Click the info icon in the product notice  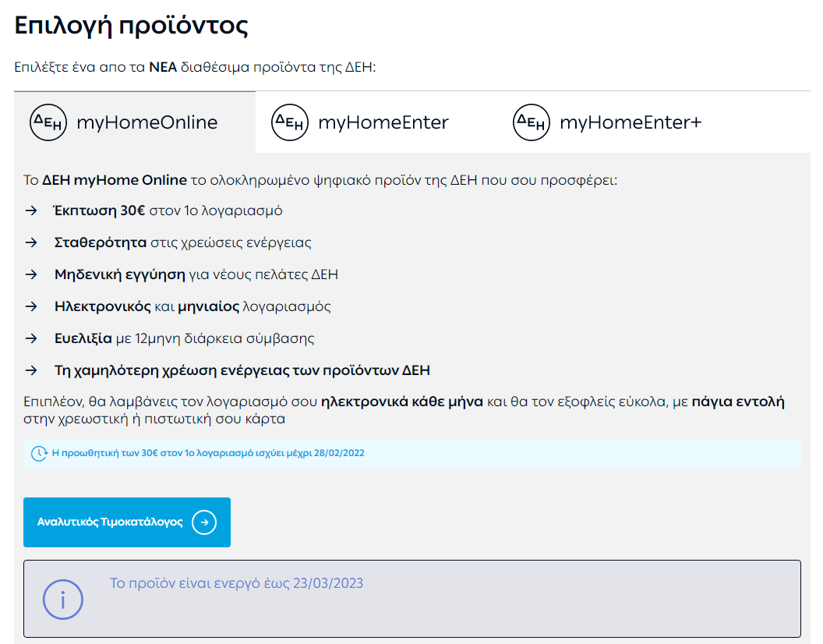point(63,600)
